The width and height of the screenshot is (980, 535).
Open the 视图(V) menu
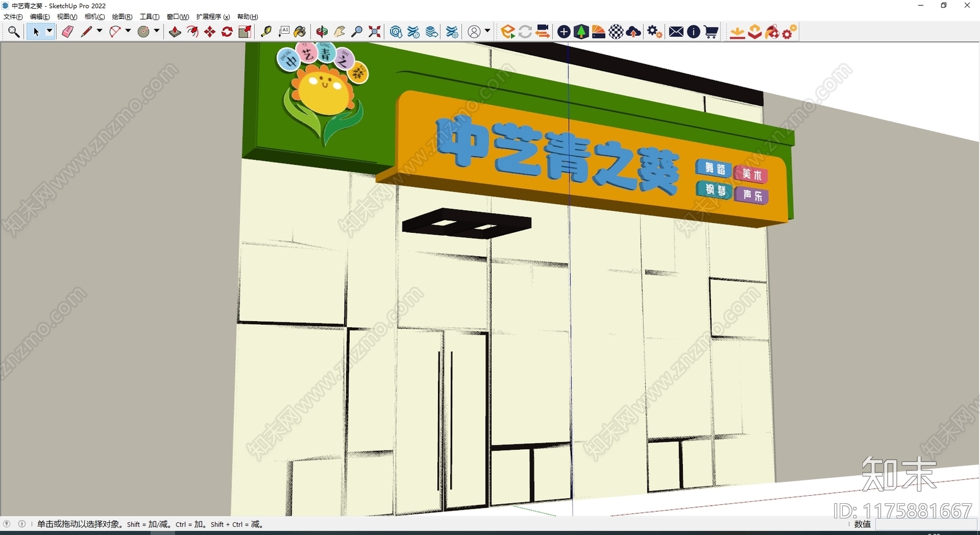click(67, 17)
